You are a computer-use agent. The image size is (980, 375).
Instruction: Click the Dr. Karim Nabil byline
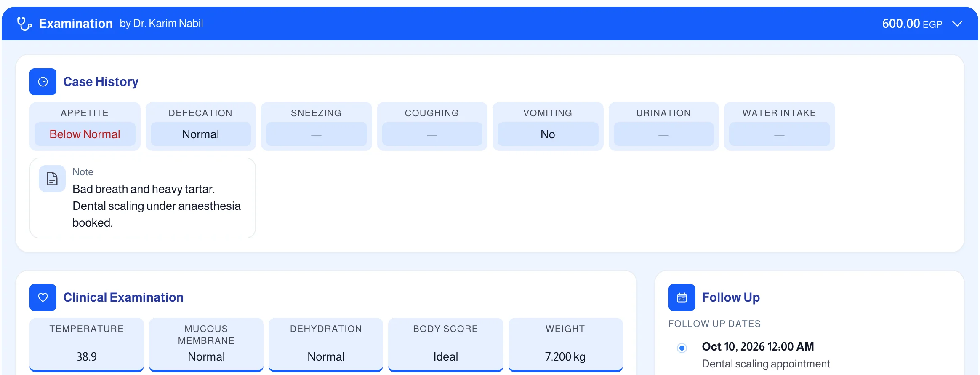pyautogui.click(x=161, y=24)
